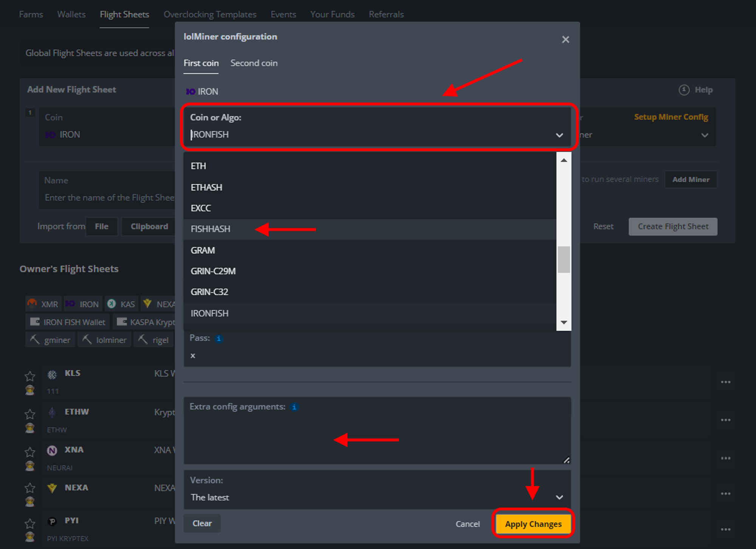The image size is (756, 549).
Task: Open the Flight Sheets page
Action: (124, 14)
